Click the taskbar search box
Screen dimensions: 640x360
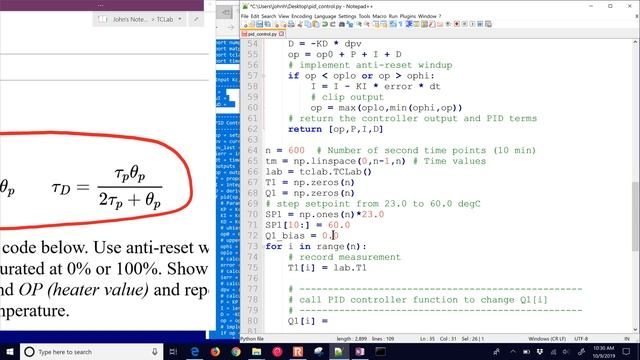click(91, 351)
